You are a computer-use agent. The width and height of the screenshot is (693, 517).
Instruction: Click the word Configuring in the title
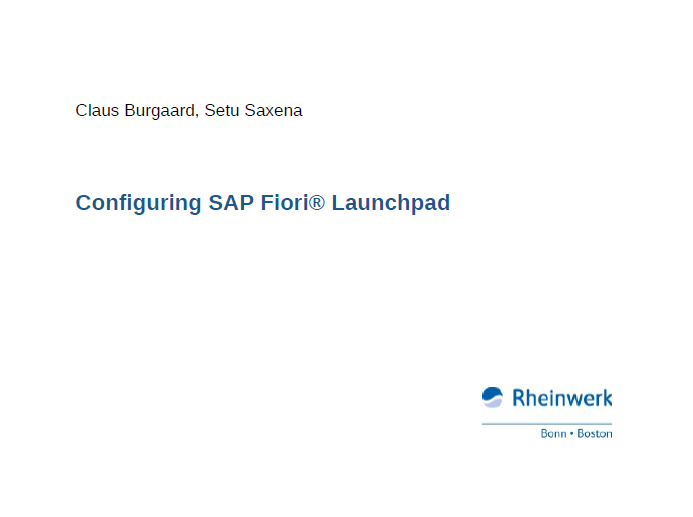(x=138, y=203)
